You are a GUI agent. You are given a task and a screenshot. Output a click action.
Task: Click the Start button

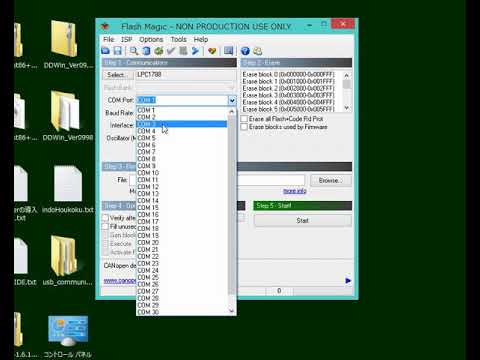303,220
